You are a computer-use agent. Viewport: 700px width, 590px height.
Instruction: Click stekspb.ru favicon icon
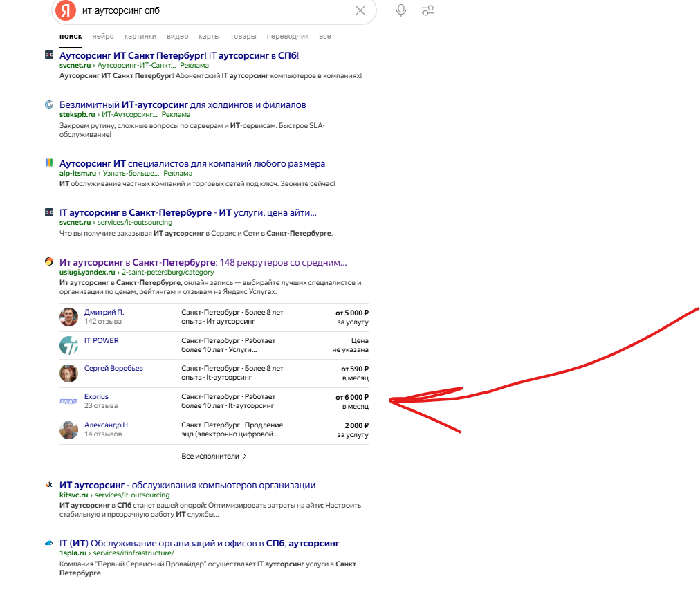click(x=49, y=104)
